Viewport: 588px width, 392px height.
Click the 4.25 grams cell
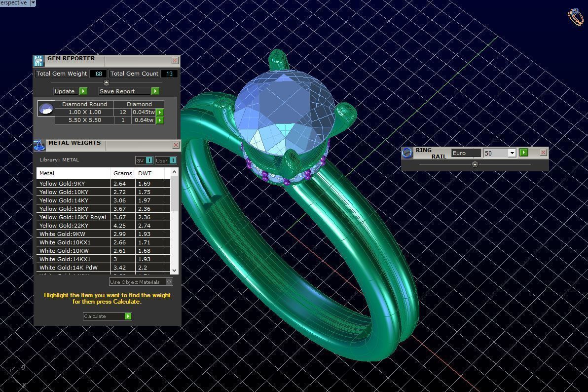tap(123, 226)
